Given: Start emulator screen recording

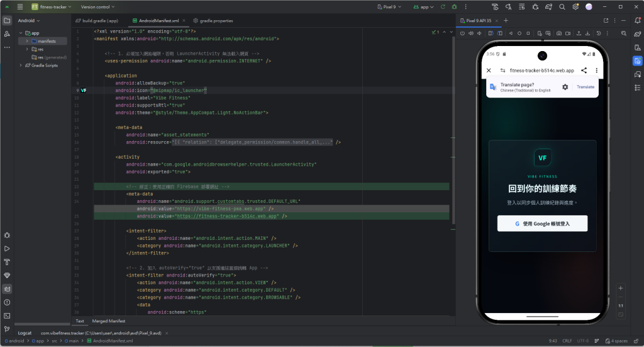Looking at the screenshot, I should [568, 33].
